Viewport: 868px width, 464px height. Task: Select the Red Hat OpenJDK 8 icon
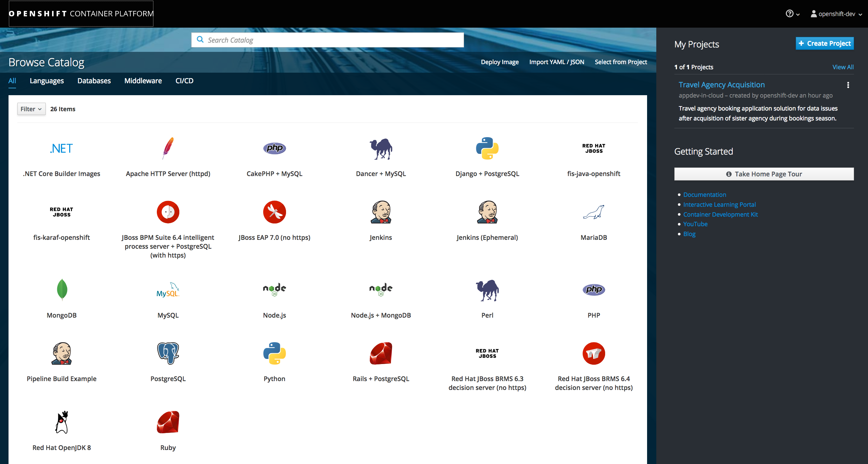pos(62,422)
